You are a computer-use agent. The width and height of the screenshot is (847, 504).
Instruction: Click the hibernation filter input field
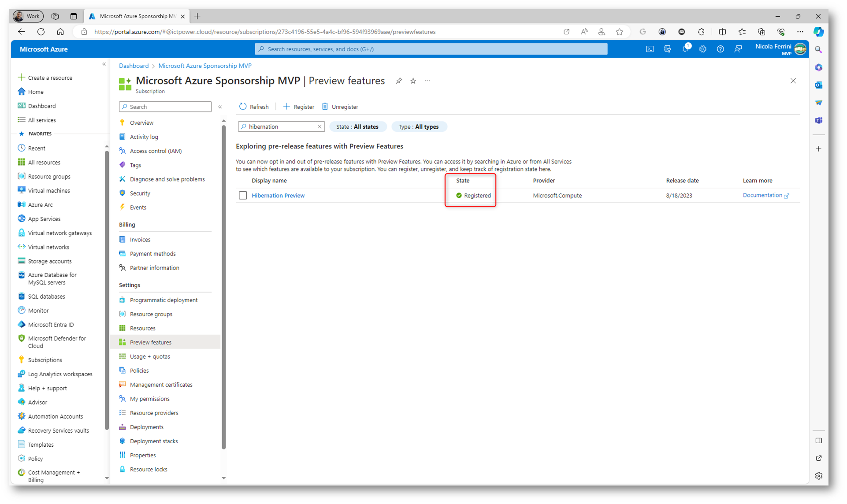pyautogui.click(x=282, y=127)
